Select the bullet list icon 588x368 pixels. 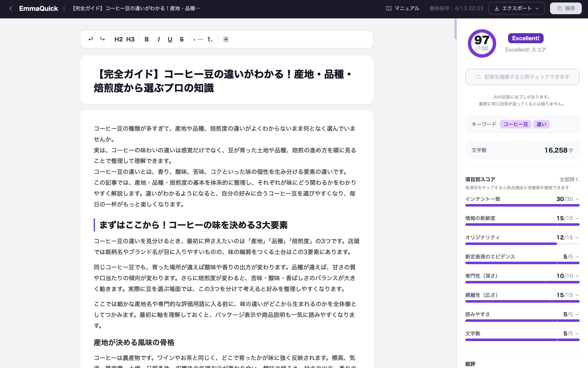(197, 39)
